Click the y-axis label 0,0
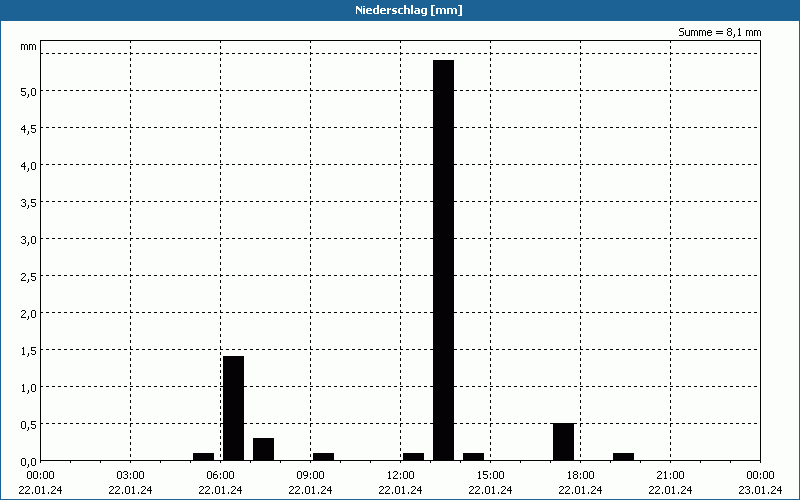 29,461
